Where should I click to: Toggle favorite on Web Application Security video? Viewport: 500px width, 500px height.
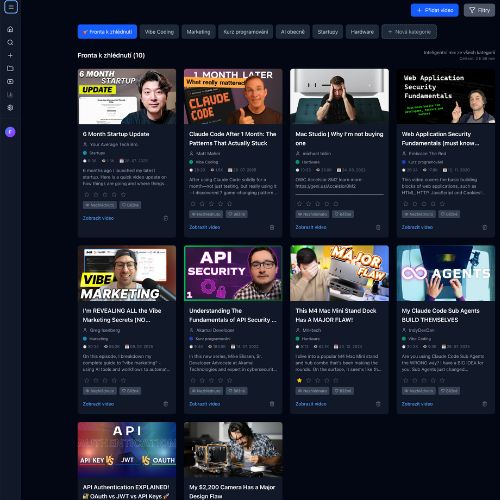pos(449,214)
